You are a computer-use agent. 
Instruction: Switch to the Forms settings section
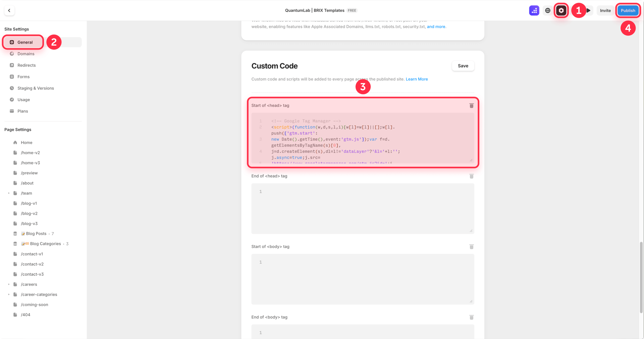pyautogui.click(x=23, y=76)
